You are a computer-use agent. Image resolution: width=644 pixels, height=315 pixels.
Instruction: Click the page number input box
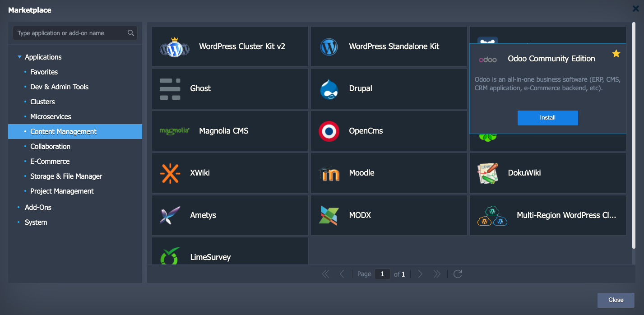tap(382, 274)
